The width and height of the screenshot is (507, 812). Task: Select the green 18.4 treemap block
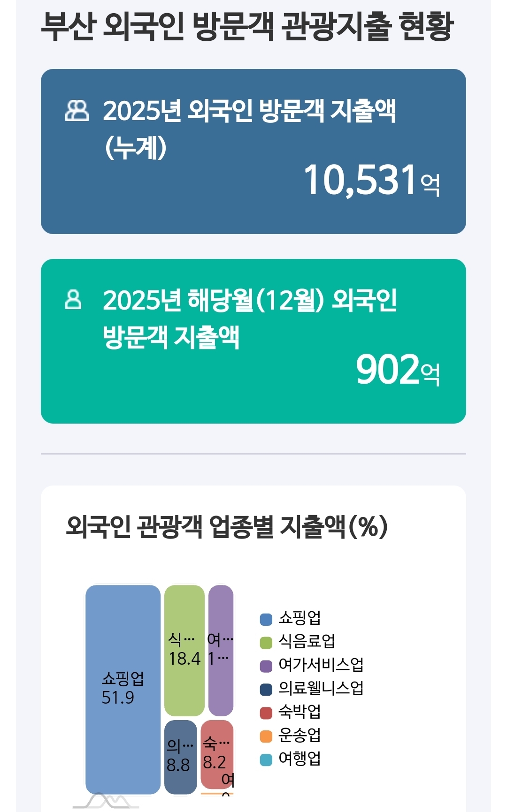(184, 650)
